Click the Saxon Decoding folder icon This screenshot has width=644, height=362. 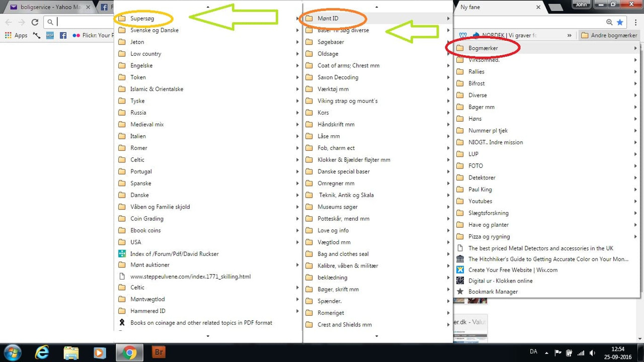pyautogui.click(x=309, y=77)
